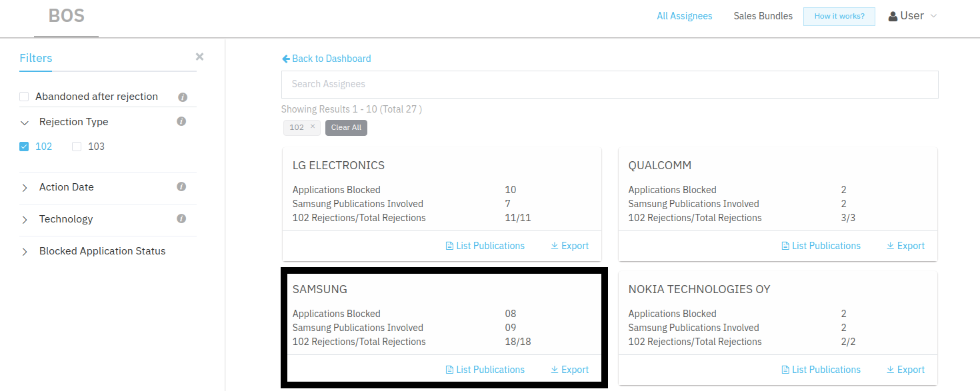This screenshot has width=980, height=391.
Task: Enable Abandoned after rejection checkbox
Action: (x=24, y=97)
